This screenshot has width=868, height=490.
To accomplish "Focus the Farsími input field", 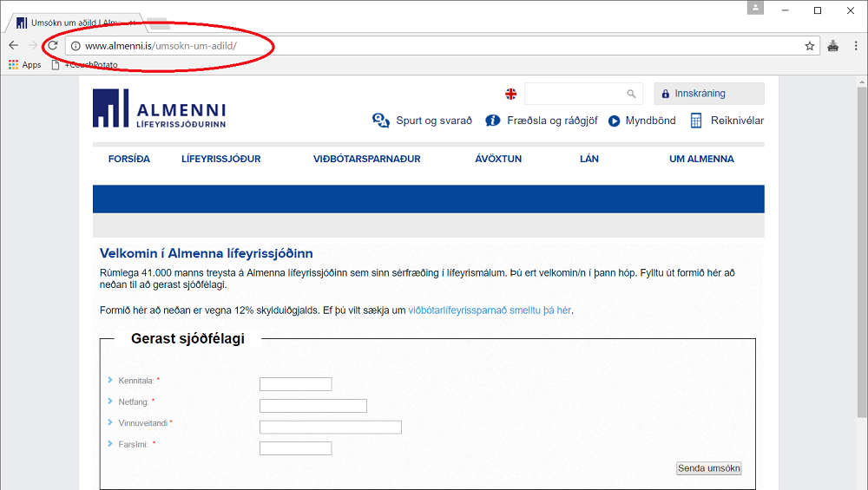I will [x=296, y=448].
